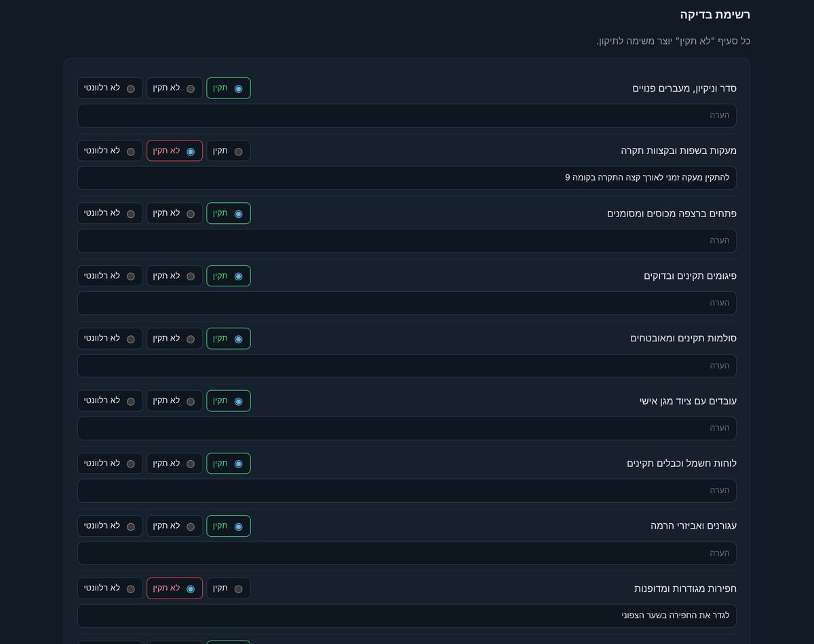The height and width of the screenshot is (644, 814).
Task: Mark 'פיגומים תקינים ובדוקים' as לא תקין
Action: (174, 276)
